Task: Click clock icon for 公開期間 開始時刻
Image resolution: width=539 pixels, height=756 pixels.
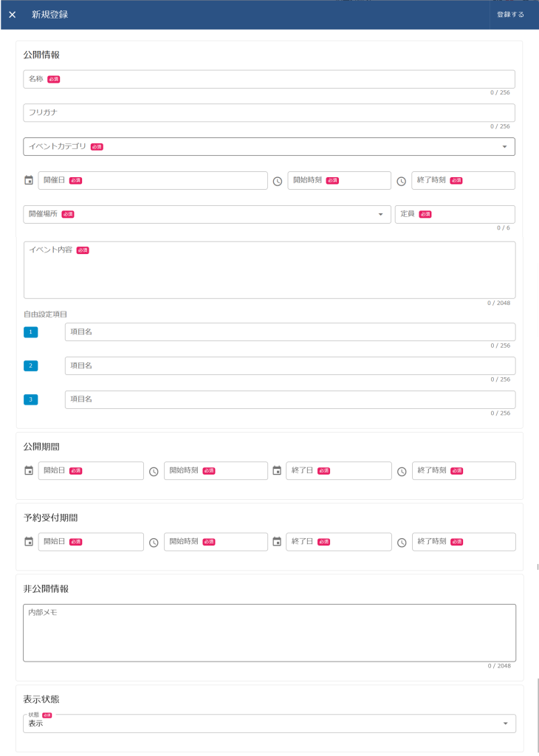Action: pyautogui.click(x=154, y=471)
